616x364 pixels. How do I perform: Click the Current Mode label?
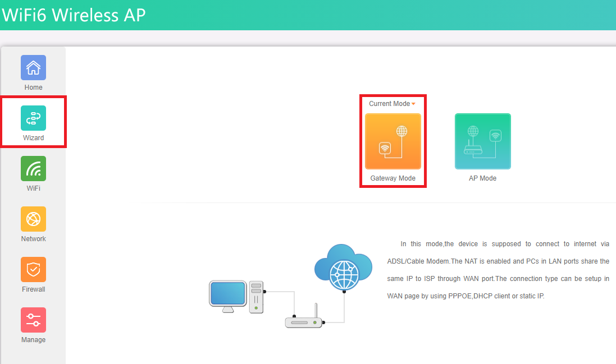(389, 104)
